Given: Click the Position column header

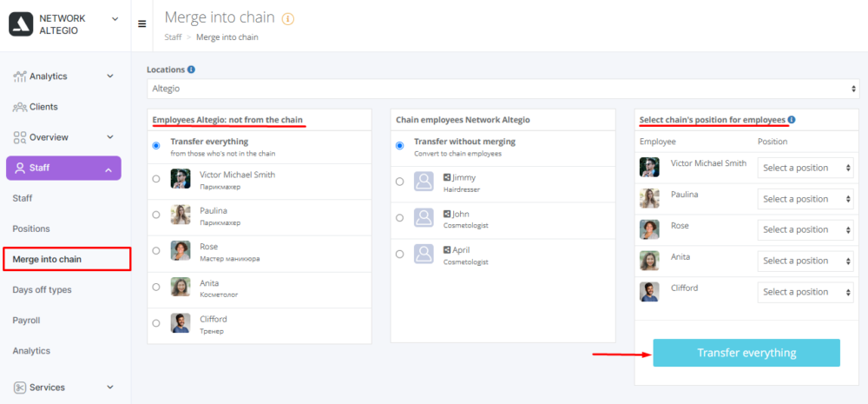Looking at the screenshot, I should (x=773, y=142).
